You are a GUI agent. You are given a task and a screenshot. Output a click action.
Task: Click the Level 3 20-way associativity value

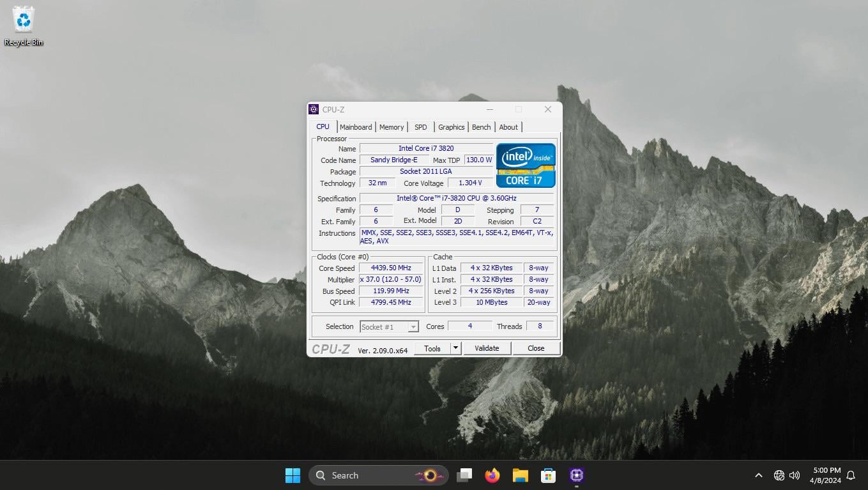pos(538,302)
